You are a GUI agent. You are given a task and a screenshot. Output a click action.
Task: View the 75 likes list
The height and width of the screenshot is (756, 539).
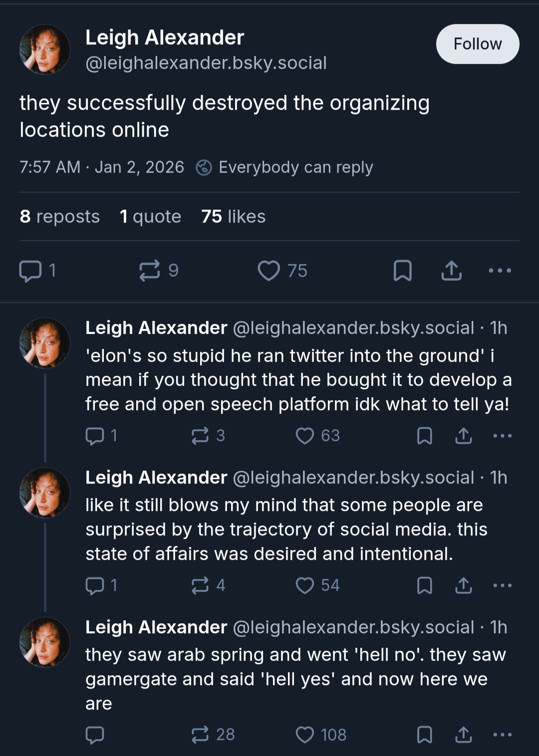(234, 217)
